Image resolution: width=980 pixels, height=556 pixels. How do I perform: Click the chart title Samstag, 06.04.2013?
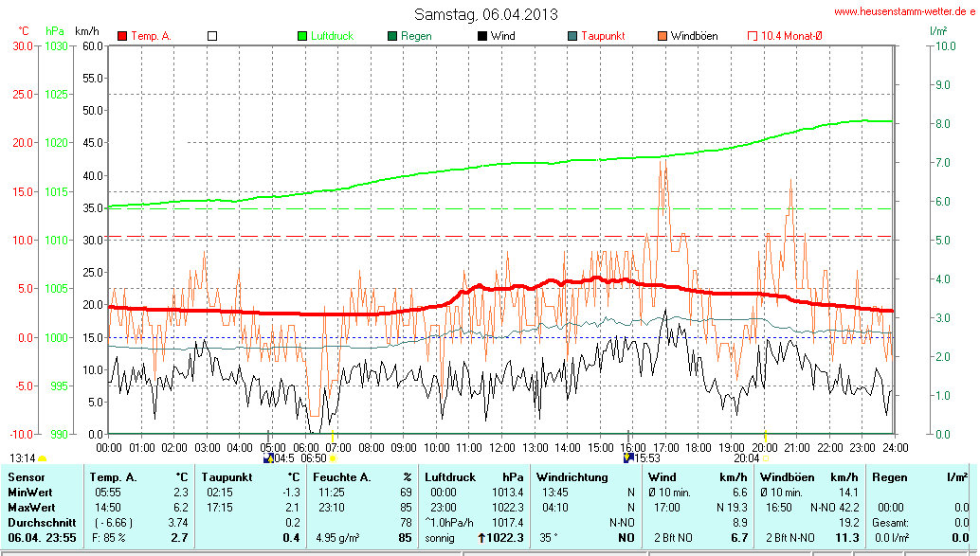coord(486,14)
